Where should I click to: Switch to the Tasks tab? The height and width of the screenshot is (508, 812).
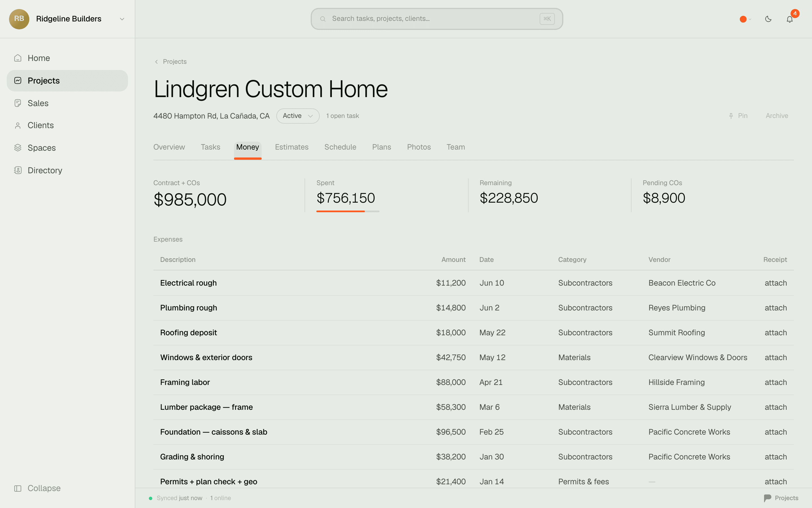[x=210, y=147]
